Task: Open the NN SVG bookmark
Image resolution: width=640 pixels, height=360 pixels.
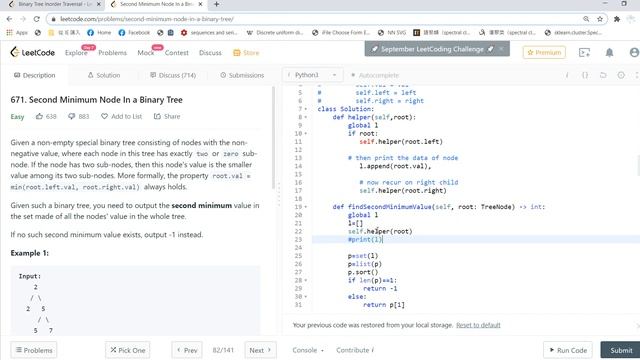Action: [x=392, y=32]
